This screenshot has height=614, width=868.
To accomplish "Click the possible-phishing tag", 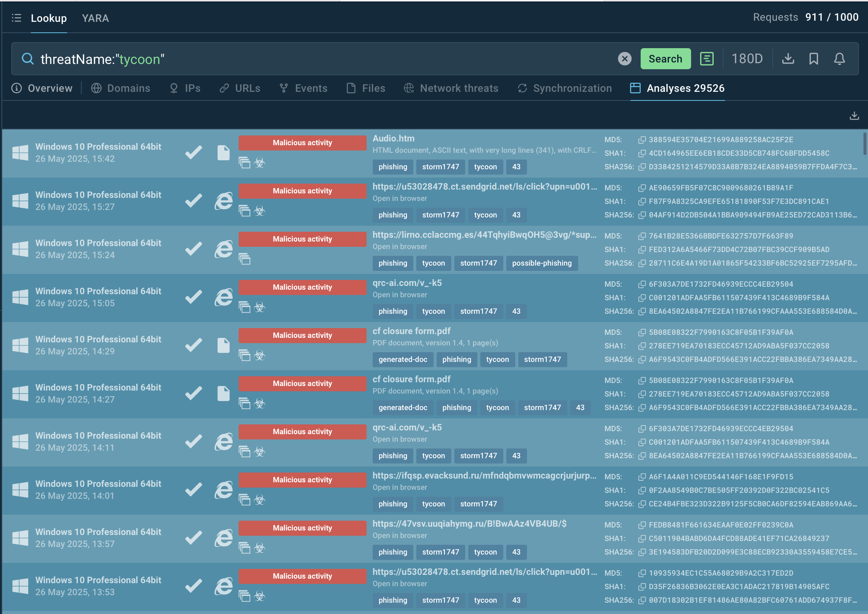I will (x=542, y=263).
